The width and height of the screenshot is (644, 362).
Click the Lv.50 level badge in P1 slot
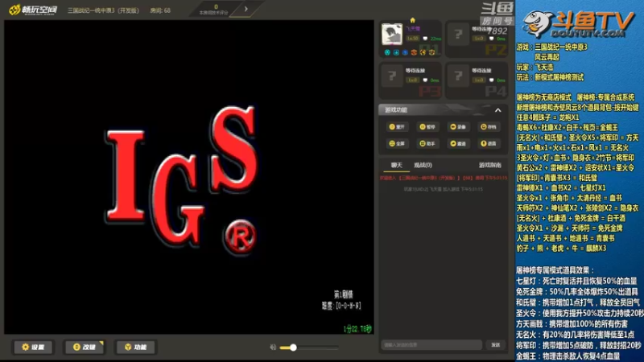click(x=412, y=39)
